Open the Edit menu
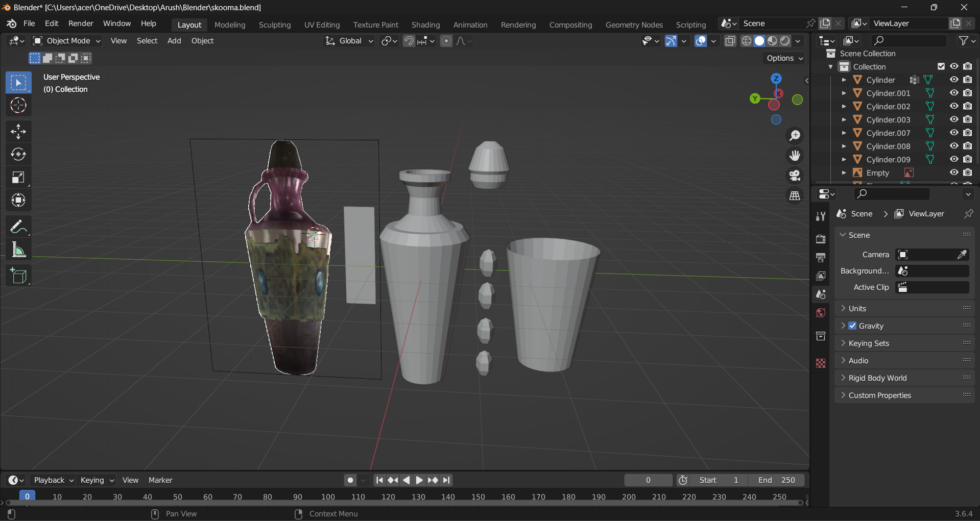Screen dimensions: 980x521 tap(52, 23)
